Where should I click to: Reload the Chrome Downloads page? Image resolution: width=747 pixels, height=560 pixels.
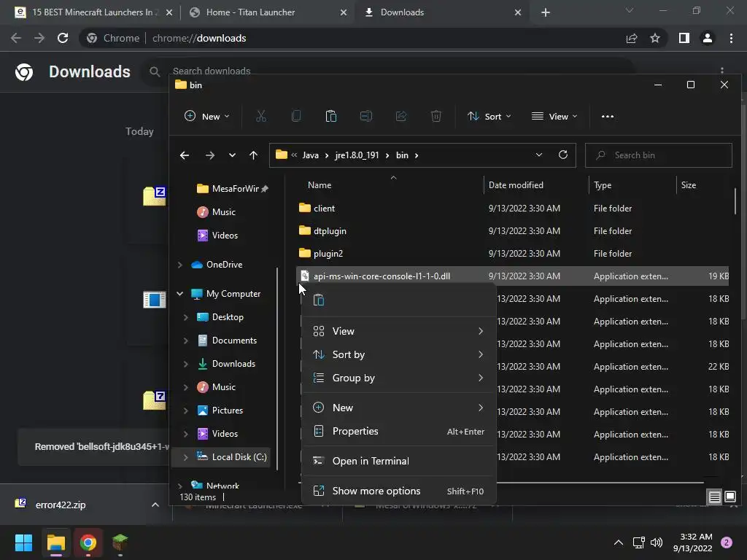click(63, 38)
